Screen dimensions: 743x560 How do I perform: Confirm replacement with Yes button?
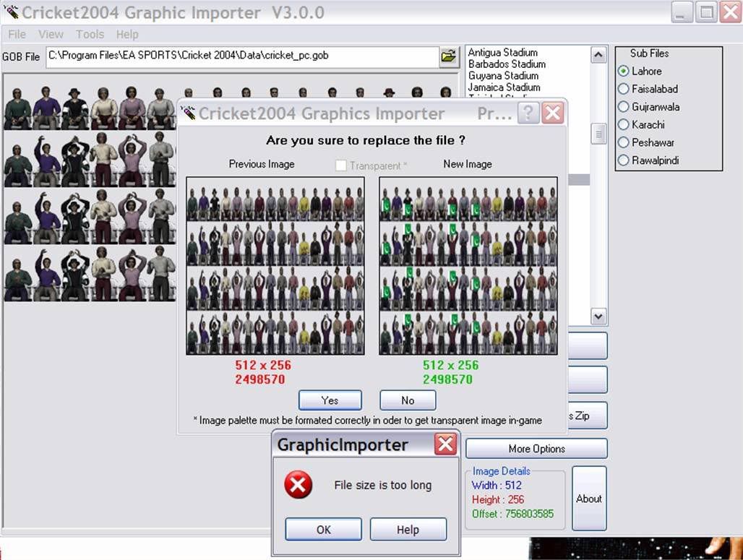pyautogui.click(x=330, y=400)
